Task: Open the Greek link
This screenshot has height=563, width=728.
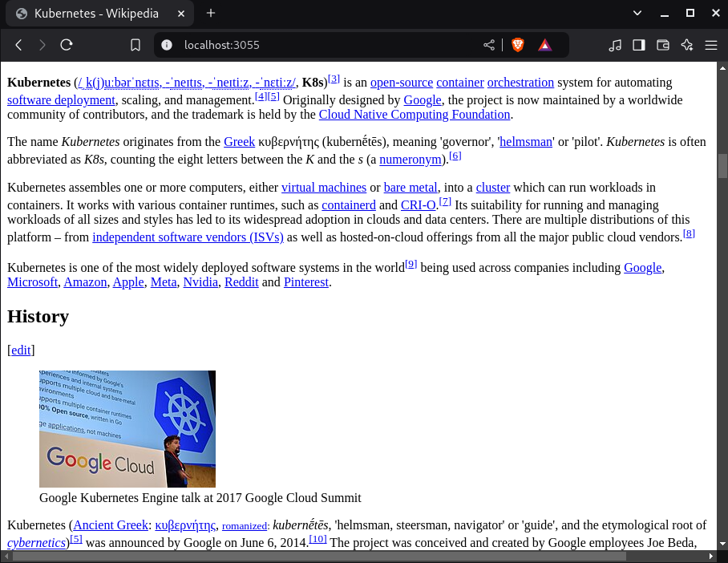Action: 239,142
